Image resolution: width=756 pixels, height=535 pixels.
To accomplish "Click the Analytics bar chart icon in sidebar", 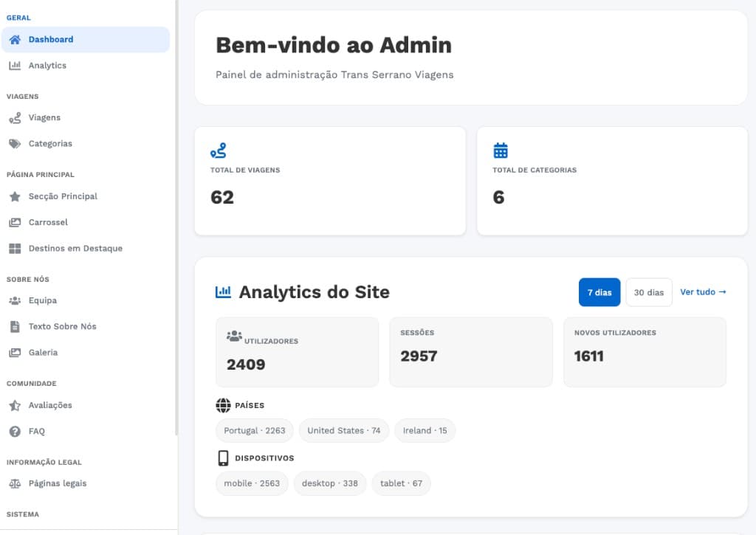I will point(15,66).
